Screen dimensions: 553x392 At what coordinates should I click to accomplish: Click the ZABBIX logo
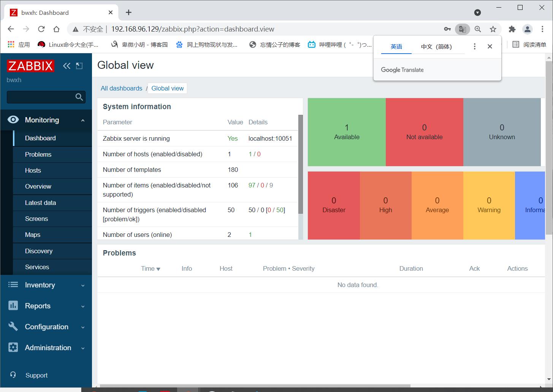pos(30,66)
